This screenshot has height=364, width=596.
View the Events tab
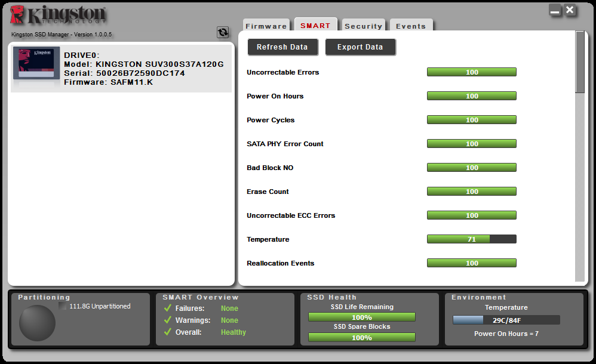411,25
